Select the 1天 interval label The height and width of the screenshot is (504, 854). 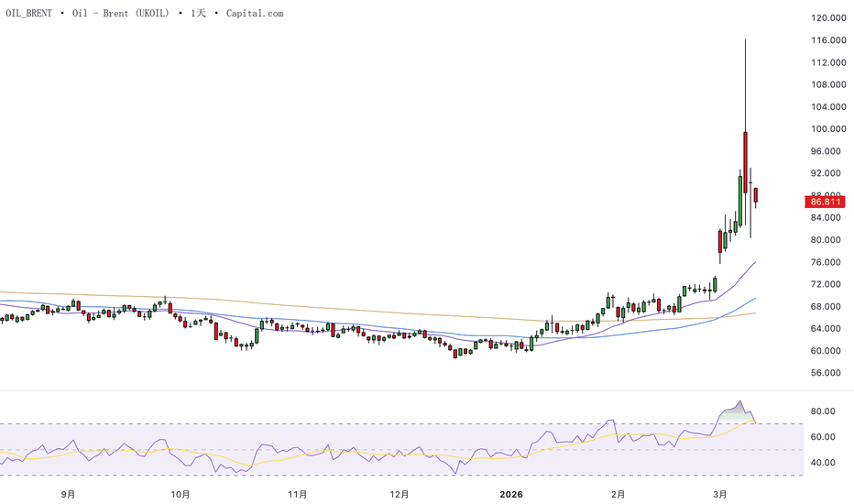coord(198,13)
